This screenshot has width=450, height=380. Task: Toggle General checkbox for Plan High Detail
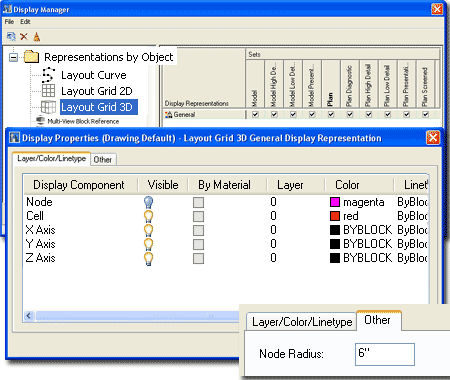click(x=369, y=114)
